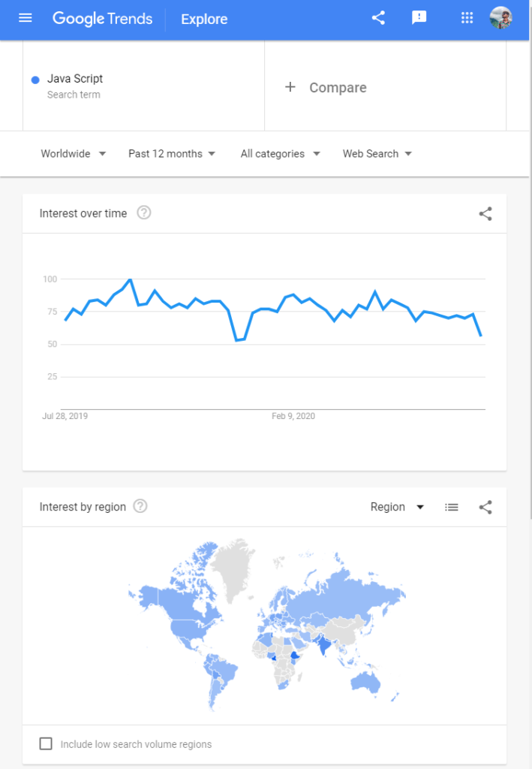This screenshot has height=769, width=532.
Task: Open help for Interest over time
Action: click(x=144, y=213)
